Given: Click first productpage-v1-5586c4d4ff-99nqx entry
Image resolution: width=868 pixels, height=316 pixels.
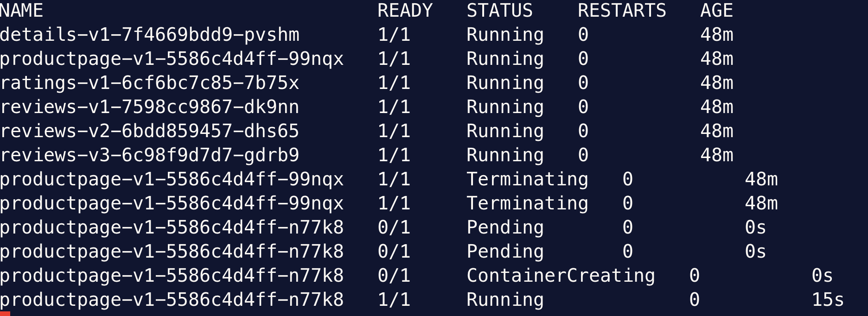Looking at the screenshot, I should pos(172,59).
